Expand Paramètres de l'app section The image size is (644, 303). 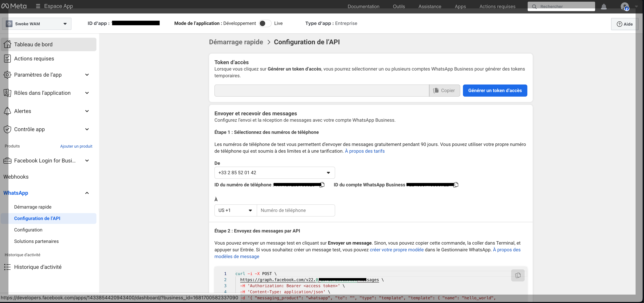[x=87, y=75]
